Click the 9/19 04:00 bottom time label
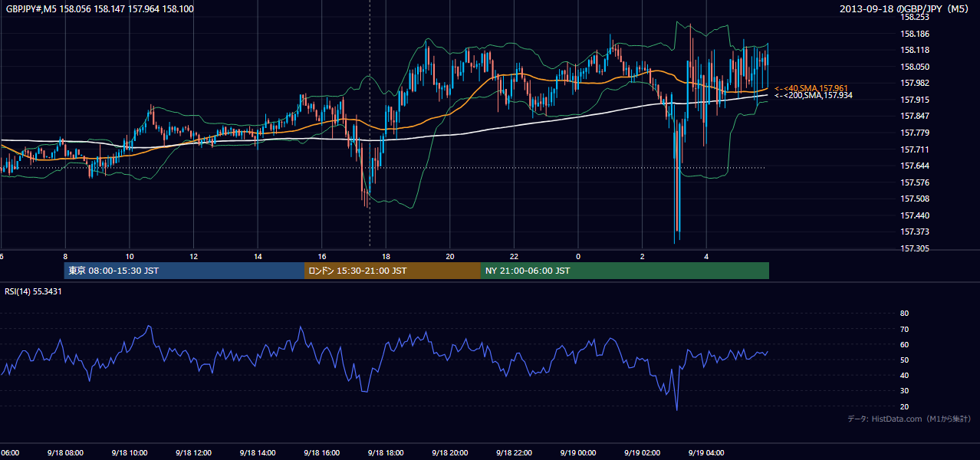Screen dimensions: 980x460 705,453
